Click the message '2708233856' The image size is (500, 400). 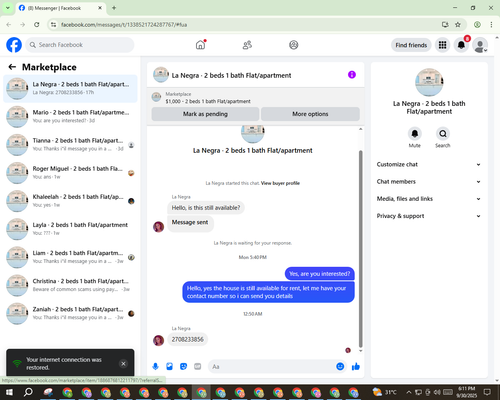click(187, 339)
